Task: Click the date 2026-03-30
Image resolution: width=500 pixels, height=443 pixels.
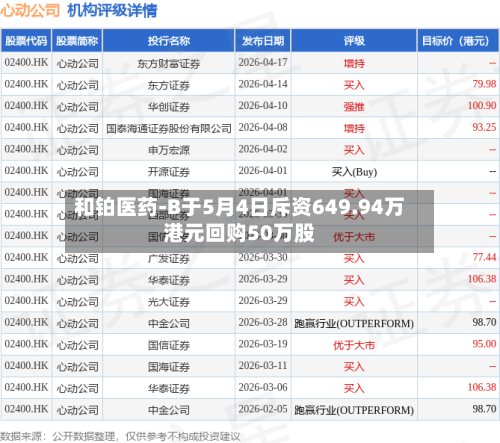Action: click(263, 258)
